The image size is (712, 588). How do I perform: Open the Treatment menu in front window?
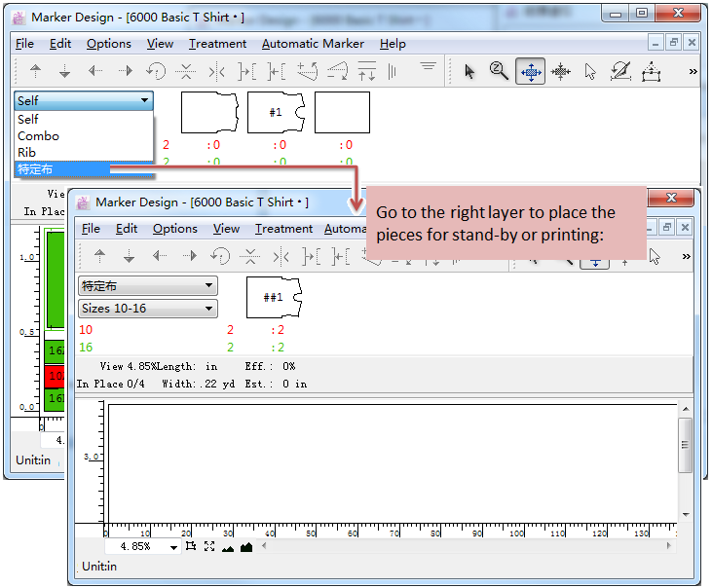(283, 229)
